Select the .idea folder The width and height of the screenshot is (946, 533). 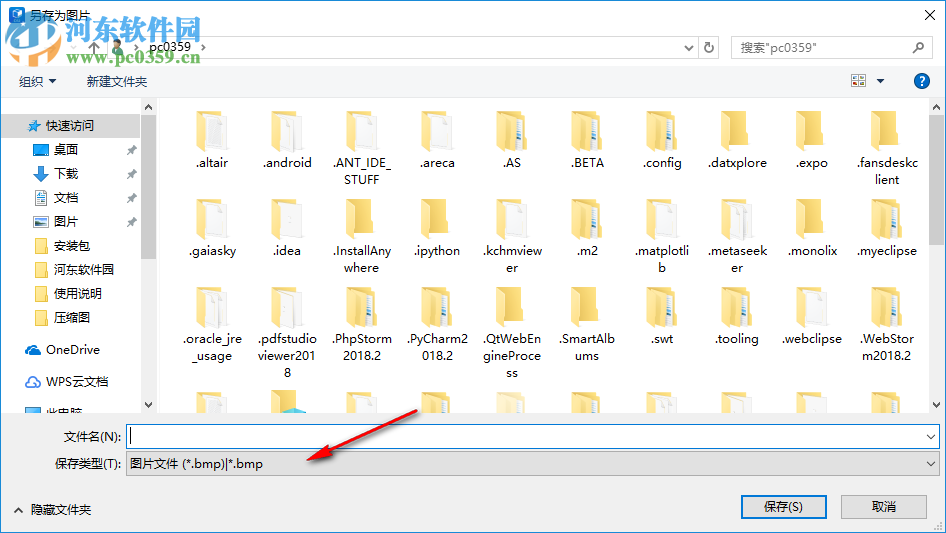coord(287,228)
